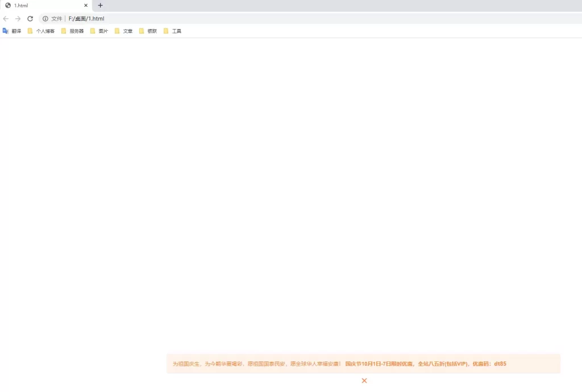Open the 银联 bookmark folder
Viewport: 582px width, 392px height.
coord(148,31)
